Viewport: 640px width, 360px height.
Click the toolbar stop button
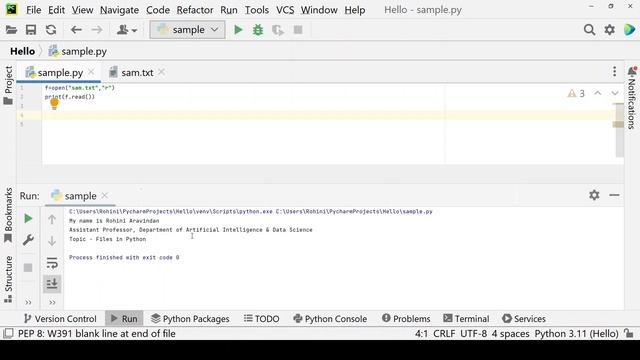[298, 30]
